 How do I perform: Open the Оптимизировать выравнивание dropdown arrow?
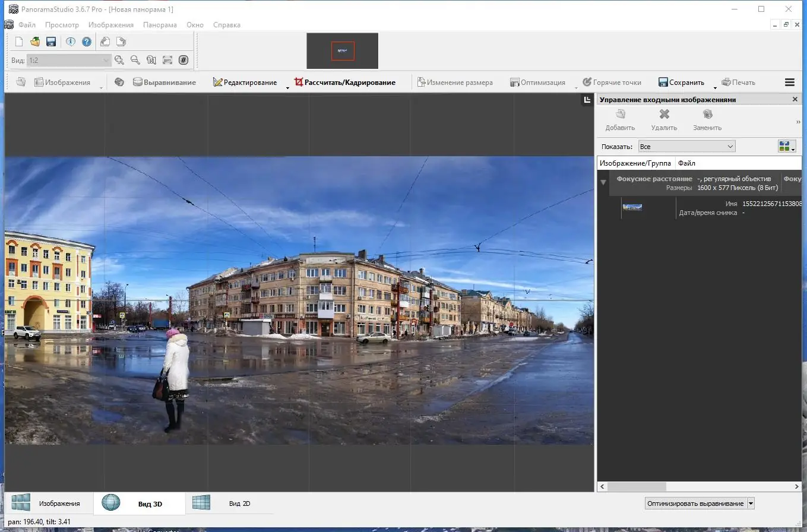coord(751,503)
